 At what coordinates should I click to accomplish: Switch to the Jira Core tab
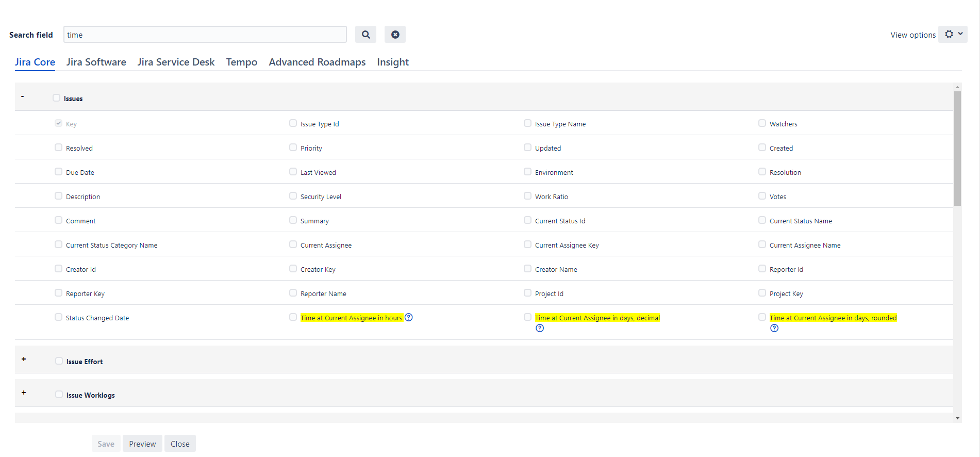(x=35, y=62)
